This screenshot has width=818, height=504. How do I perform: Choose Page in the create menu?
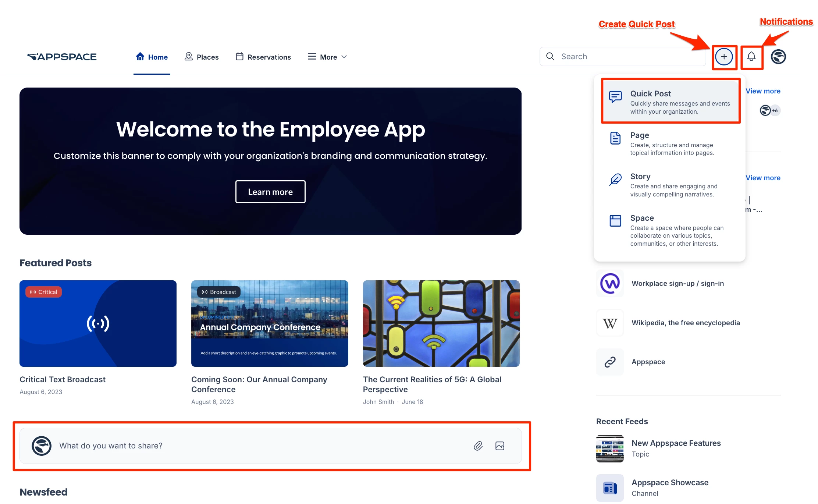(670, 143)
